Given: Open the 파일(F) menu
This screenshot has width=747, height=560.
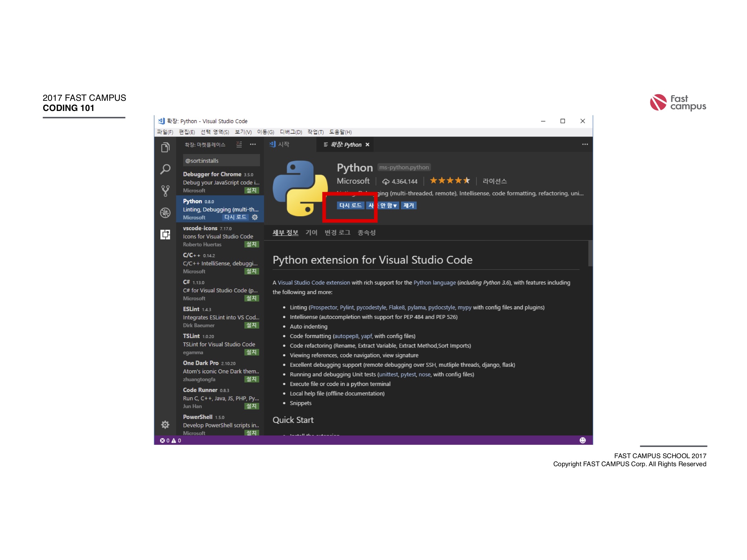Looking at the screenshot, I should click(165, 132).
